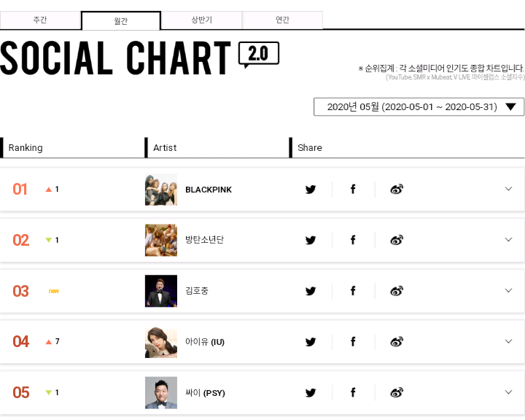Share 싸이 (PSY) on Twitter
The image size is (525, 420).
311,392
